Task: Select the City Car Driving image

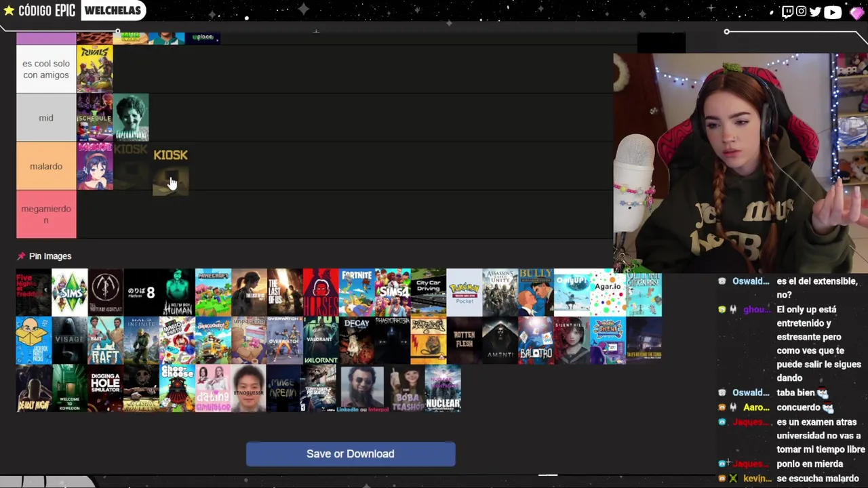Action: click(x=429, y=293)
